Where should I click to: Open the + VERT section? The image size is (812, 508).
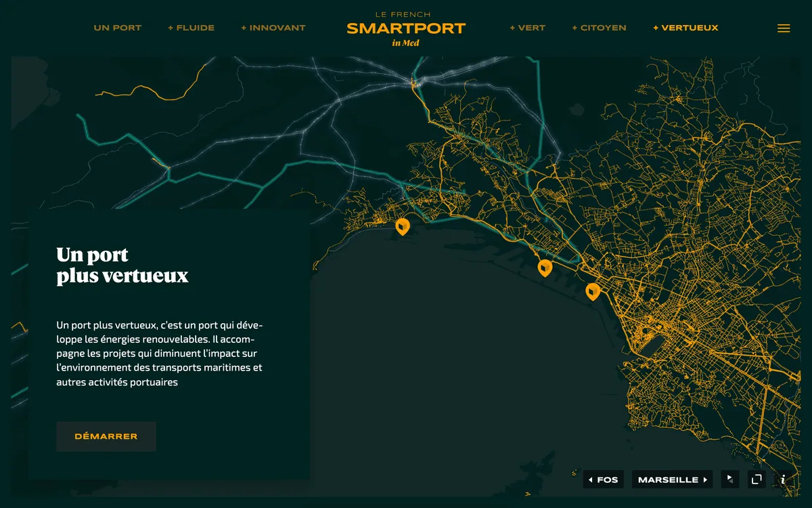click(526, 28)
